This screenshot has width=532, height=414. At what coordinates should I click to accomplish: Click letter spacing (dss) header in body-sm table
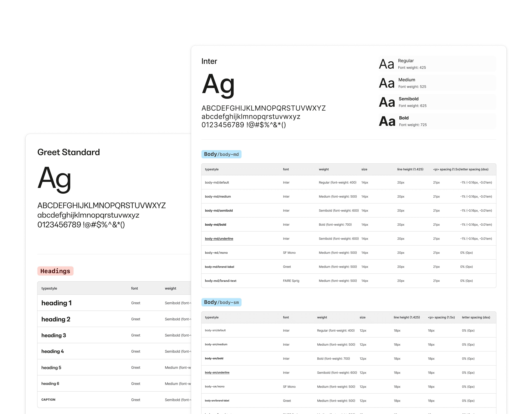point(476,317)
